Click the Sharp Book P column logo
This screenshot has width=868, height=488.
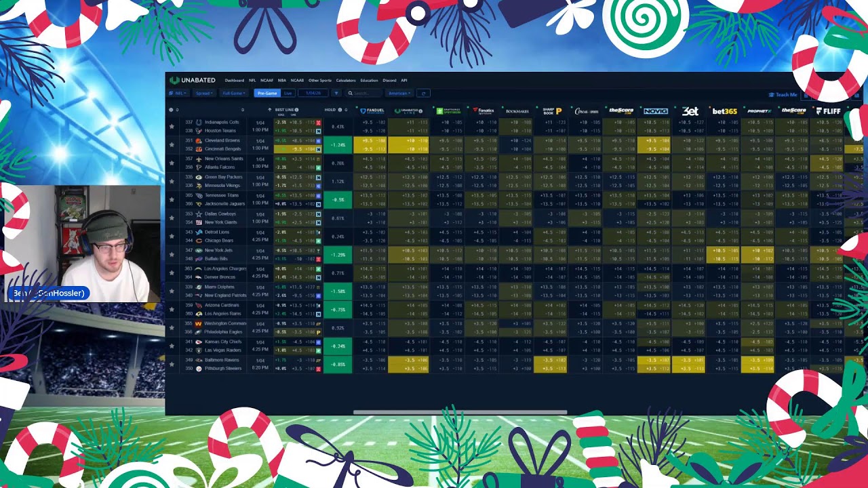point(552,110)
